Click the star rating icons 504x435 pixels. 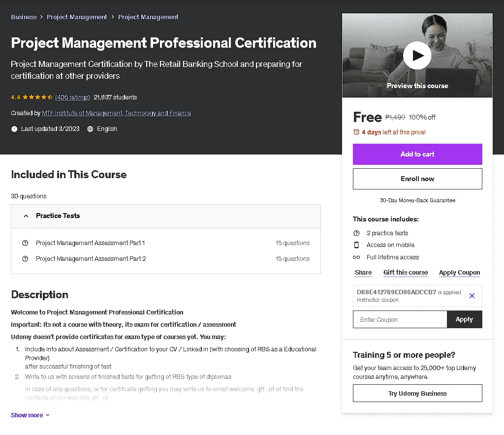[x=37, y=97]
